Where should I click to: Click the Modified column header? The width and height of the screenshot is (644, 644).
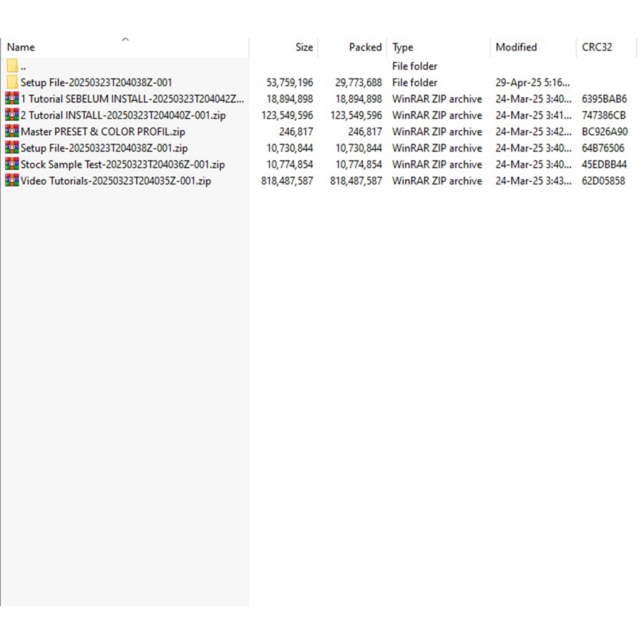(516, 47)
